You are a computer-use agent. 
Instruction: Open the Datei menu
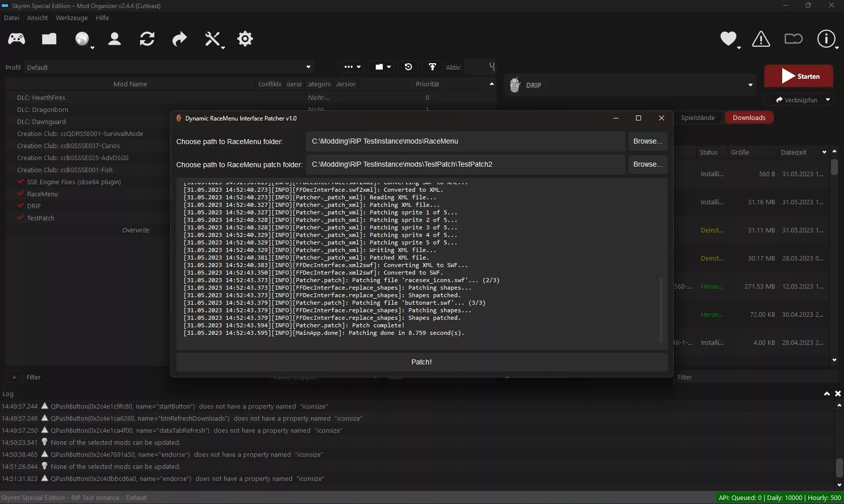pos(12,18)
